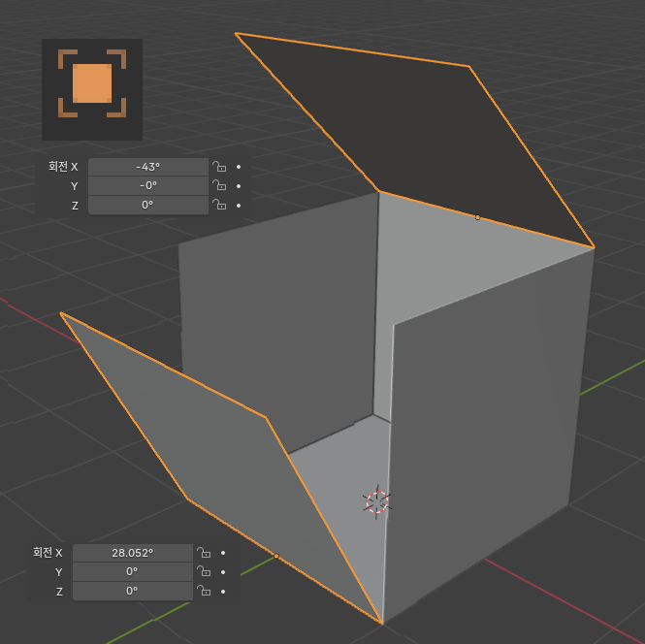This screenshot has height=644, width=645.
Task: Toggle lock for upper panel Z rotation
Action: point(219,205)
